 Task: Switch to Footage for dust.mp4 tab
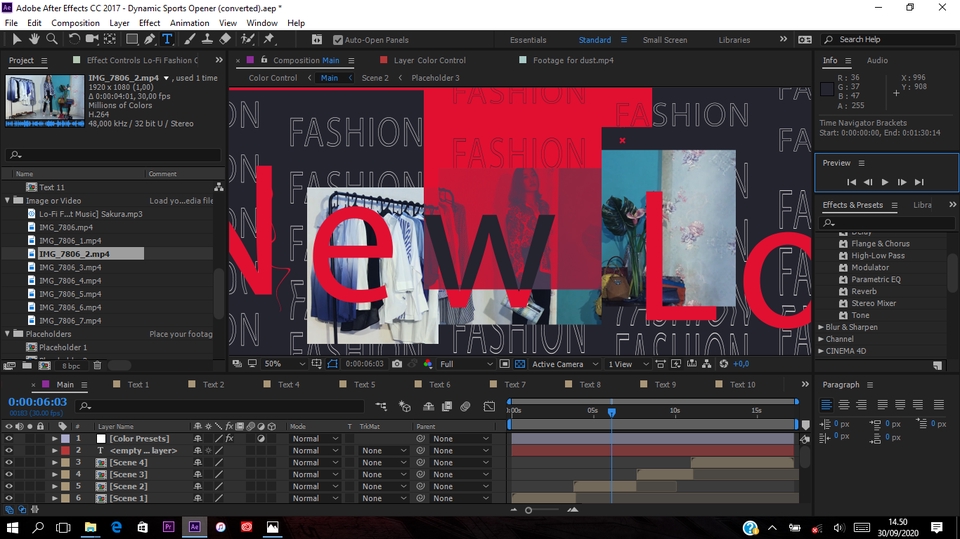(573, 60)
